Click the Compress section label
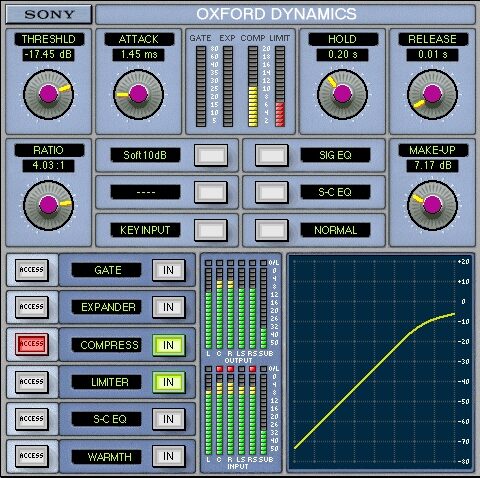The image size is (480, 478). [x=106, y=345]
